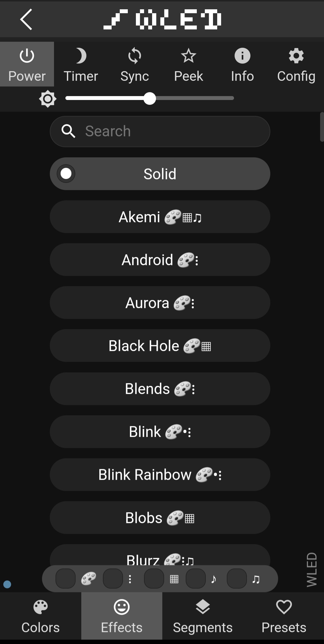The width and height of the screenshot is (324, 644).
Task: Show the Info panel
Action: click(x=242, y=64)
